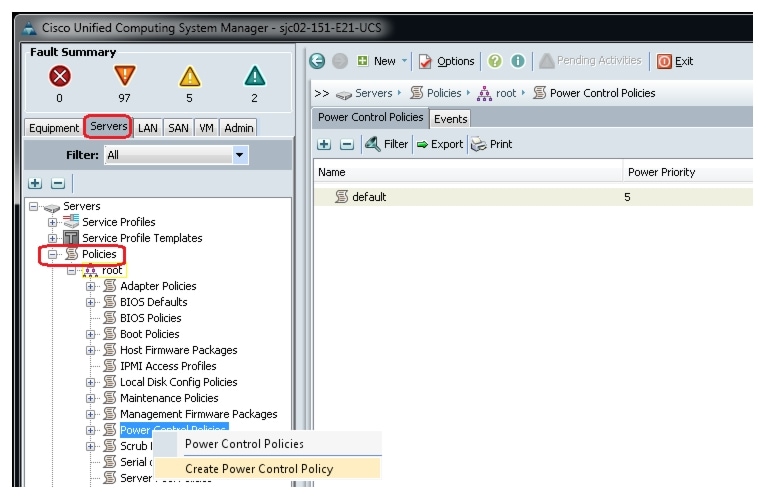This screenshot has height=500, width=766.
Task: Click the Filter button with magnifier
Action: pyautogui.click(x=386, y=144)
